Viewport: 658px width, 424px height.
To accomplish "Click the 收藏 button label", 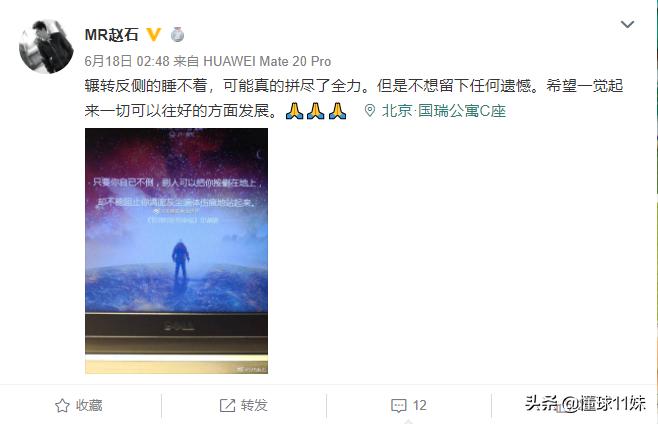I will pyautogui.click(x=89, y=406).
